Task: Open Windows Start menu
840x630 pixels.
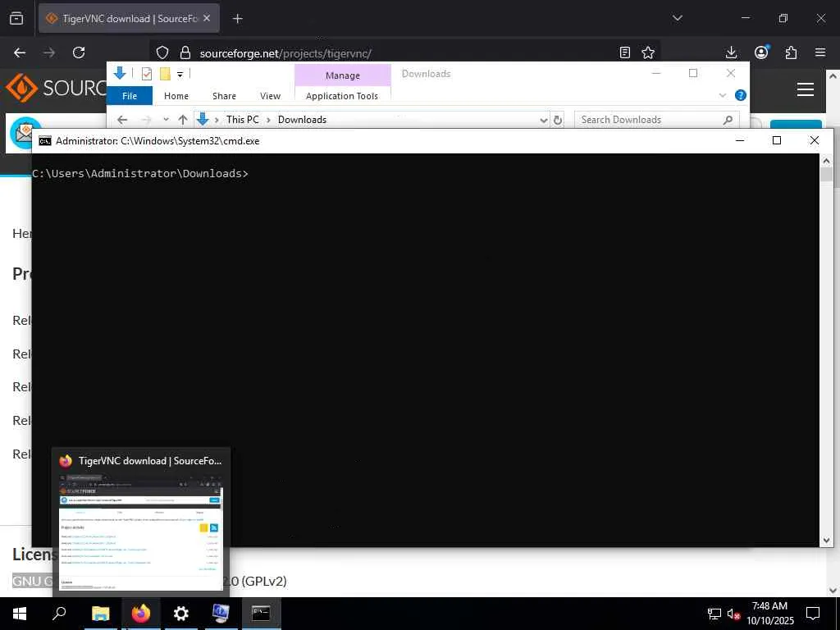Action: click(x=20, y=614)
